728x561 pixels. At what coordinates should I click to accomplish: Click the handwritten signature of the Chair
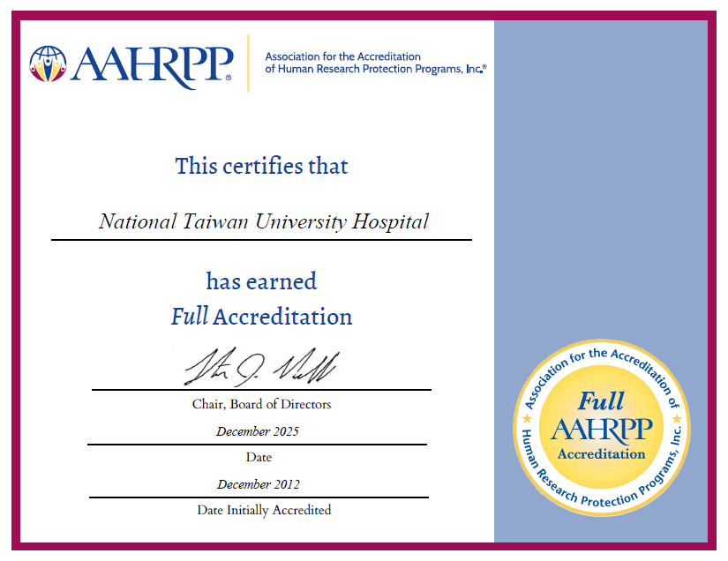[x=259, y=367]
